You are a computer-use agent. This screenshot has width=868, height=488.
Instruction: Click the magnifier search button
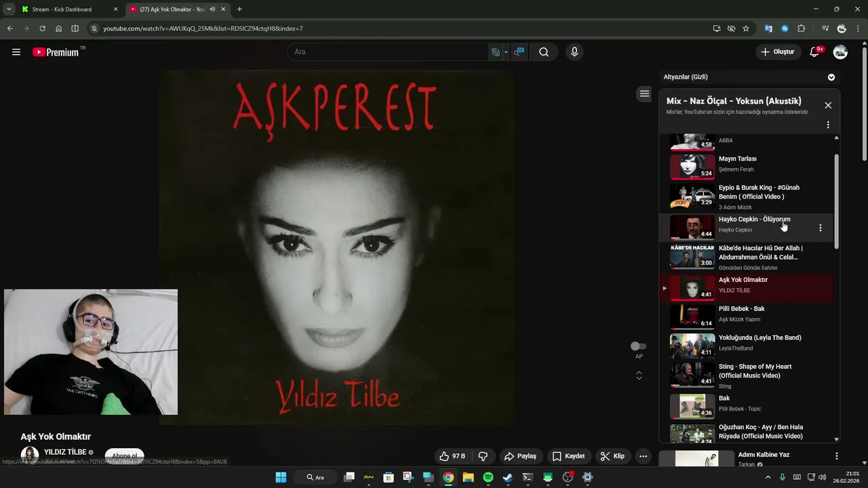pyautogui.click(x=544, y=52)
